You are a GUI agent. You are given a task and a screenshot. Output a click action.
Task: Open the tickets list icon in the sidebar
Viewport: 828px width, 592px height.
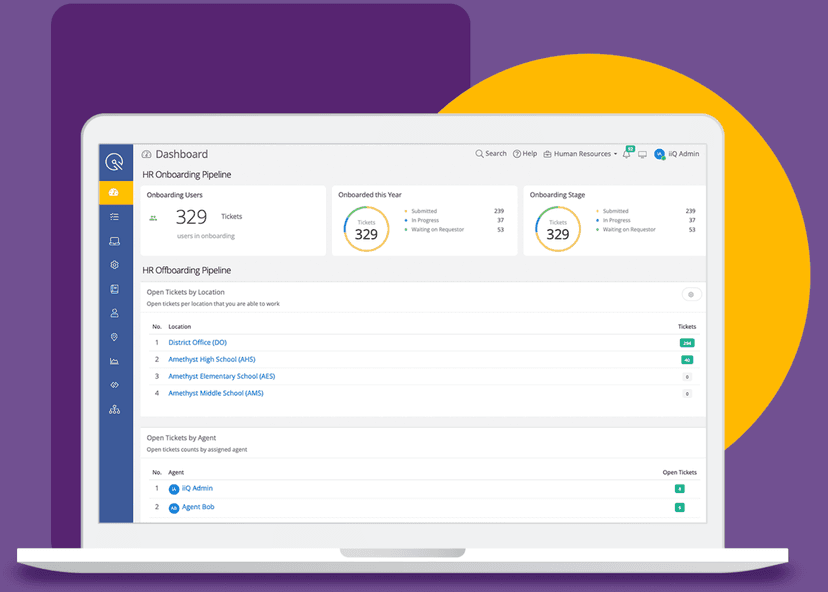115,216
